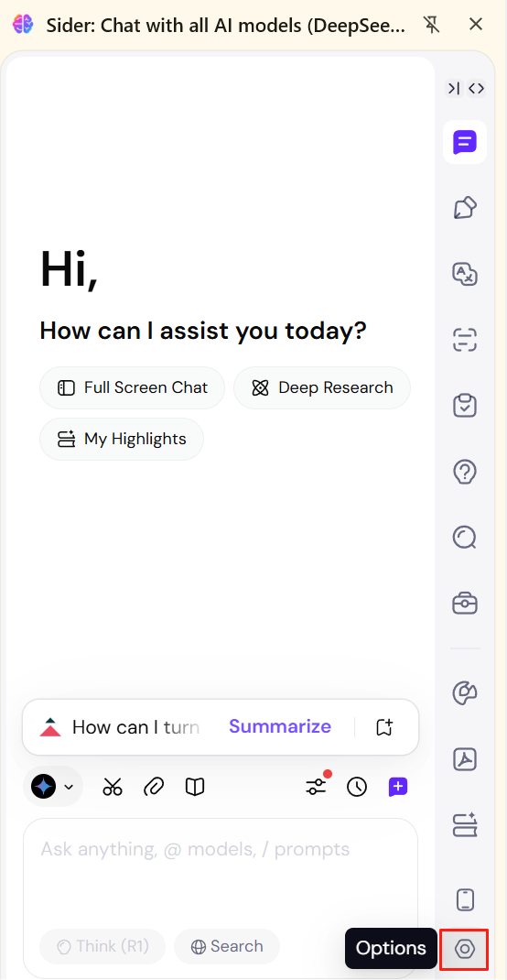
Task: Open the Write tool pen icon
Action: [x=465, y=208]
